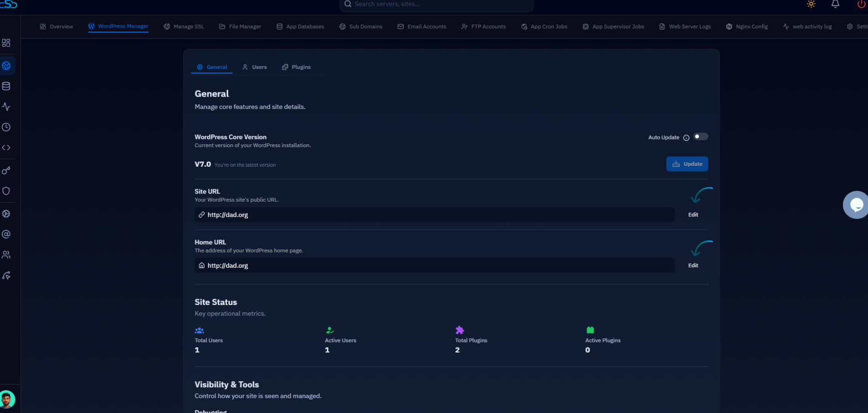868x413 pixels.
Task: Open the clock icon in the sidebar
Action: [6, 127]
